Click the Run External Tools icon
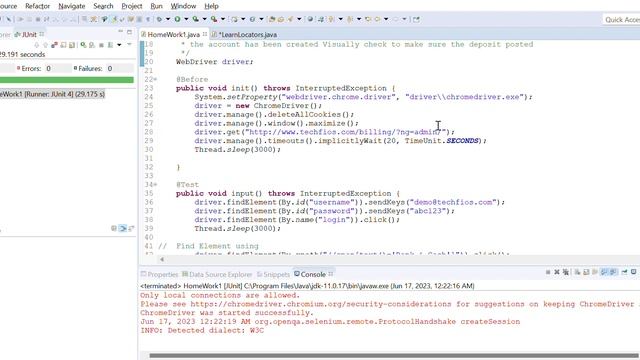Screen dimensions: 640x360 coord(214,19)
